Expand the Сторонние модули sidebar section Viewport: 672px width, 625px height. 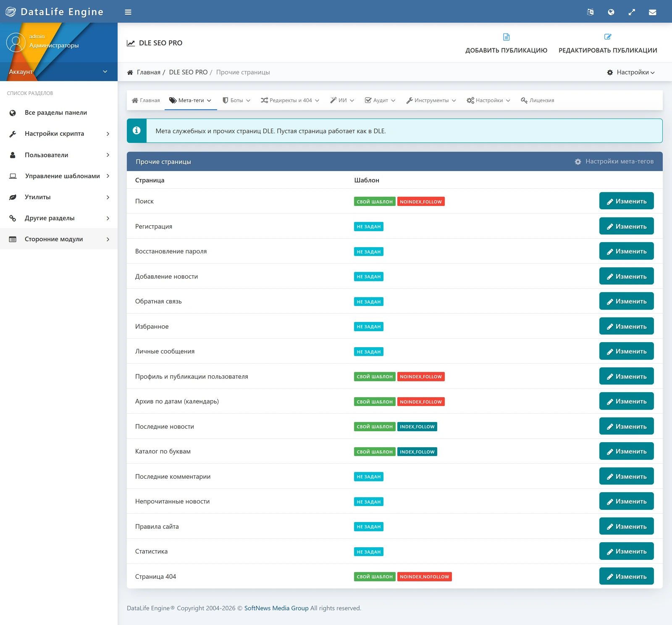click(x=59, y=239)
